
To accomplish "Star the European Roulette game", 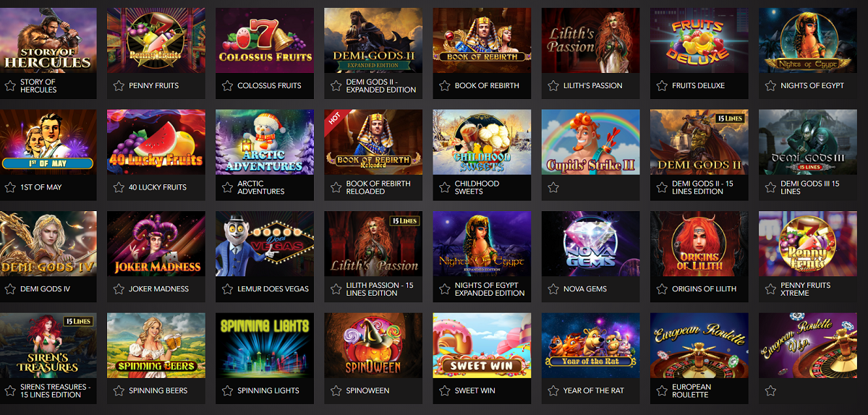I will (x=661, y=390).
